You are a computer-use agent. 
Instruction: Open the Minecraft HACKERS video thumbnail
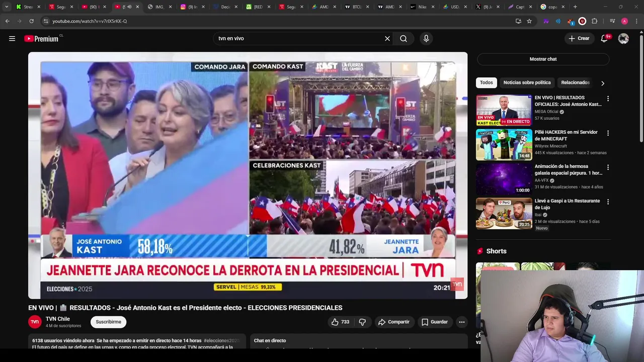click(504, 144)
